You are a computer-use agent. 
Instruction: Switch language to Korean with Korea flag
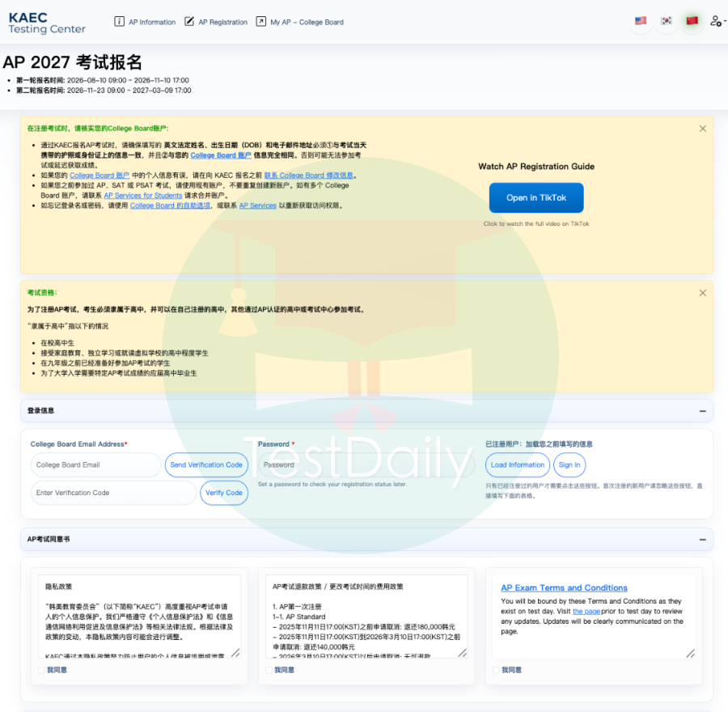(x=667, y=21)
